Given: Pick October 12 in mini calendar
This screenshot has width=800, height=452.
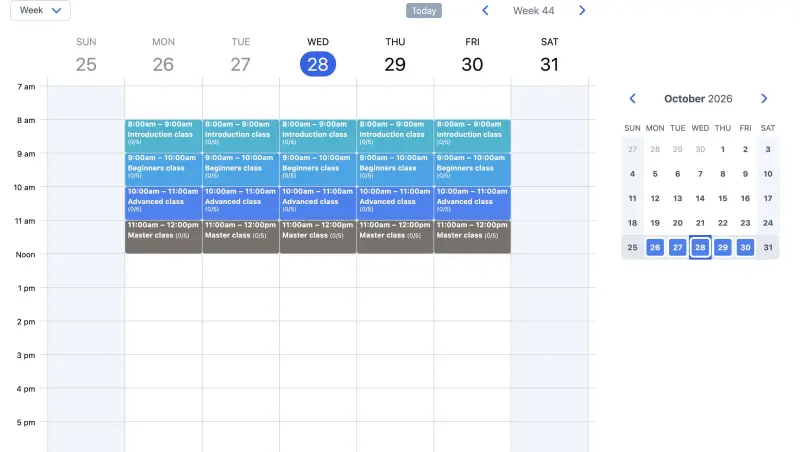Looking at the screenshot, I should tap(655, 198).
